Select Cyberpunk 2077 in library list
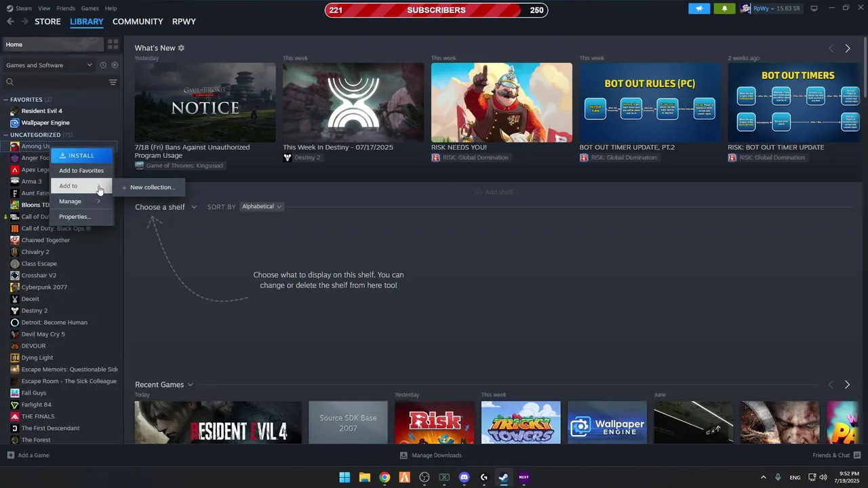Viewport: 868px width, 488px height. [44, 287]
